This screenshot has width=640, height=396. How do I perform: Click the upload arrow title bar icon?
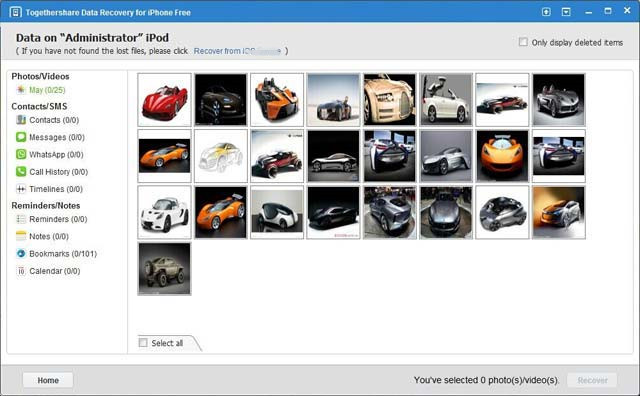(x=546, y=12)
